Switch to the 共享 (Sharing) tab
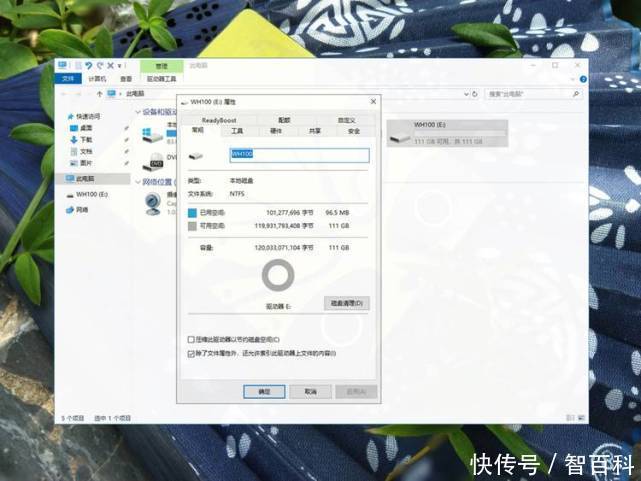Viewport: 641px width, 481px height. [315, 131]
